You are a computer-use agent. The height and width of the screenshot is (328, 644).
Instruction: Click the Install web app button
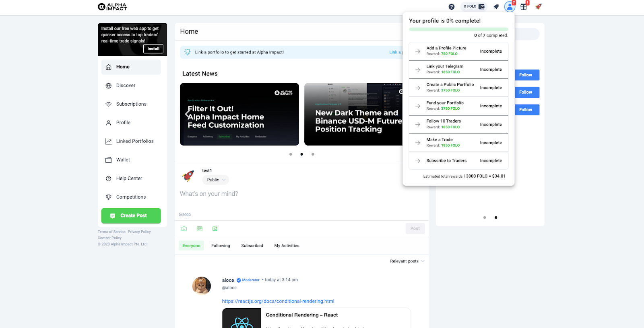click(153, 49)
